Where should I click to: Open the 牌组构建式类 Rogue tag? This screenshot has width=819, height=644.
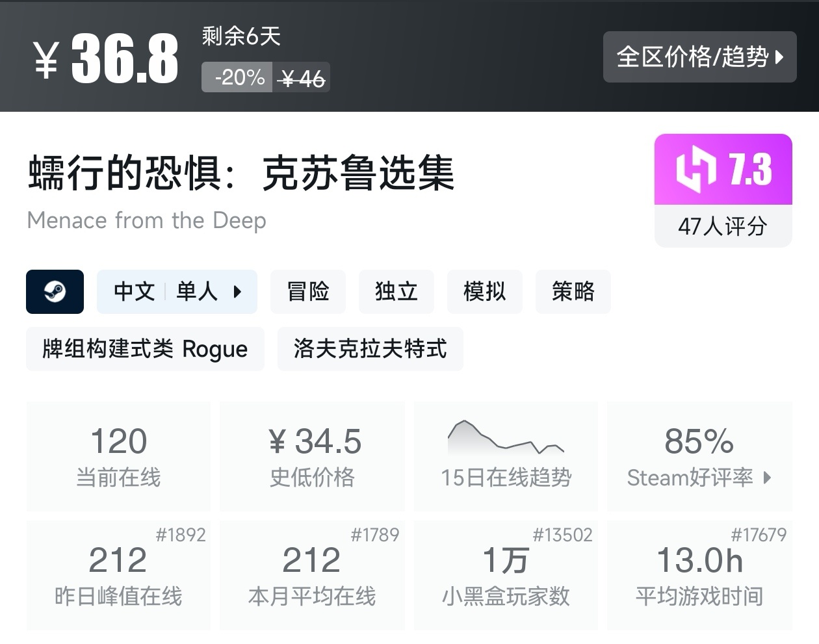coord(145,349)
